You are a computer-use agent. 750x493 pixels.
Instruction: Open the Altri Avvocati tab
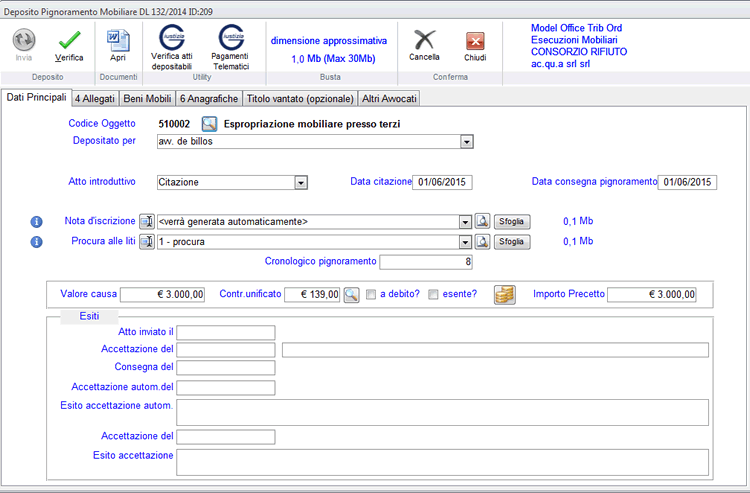click(x=389, y=99)
